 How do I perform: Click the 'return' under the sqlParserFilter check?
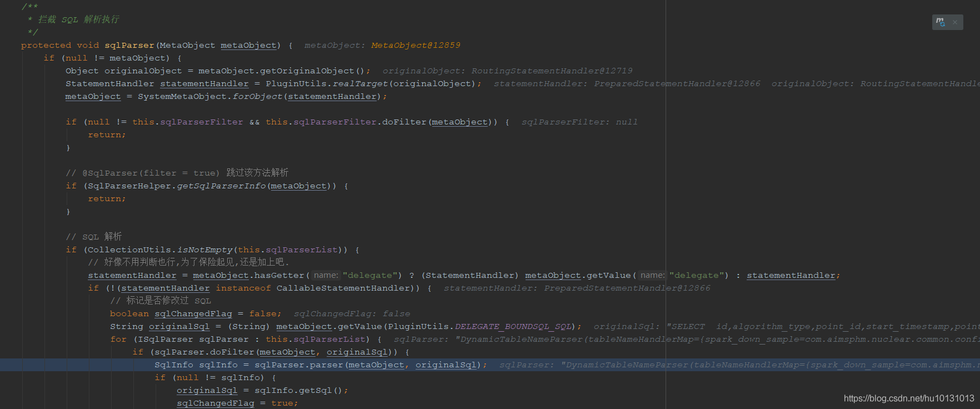[104, 135]
